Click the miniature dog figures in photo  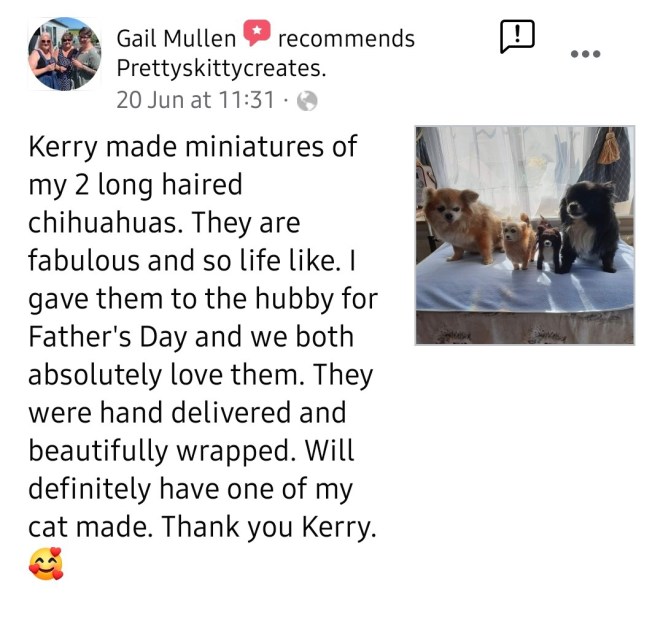[x=533, y=244]
